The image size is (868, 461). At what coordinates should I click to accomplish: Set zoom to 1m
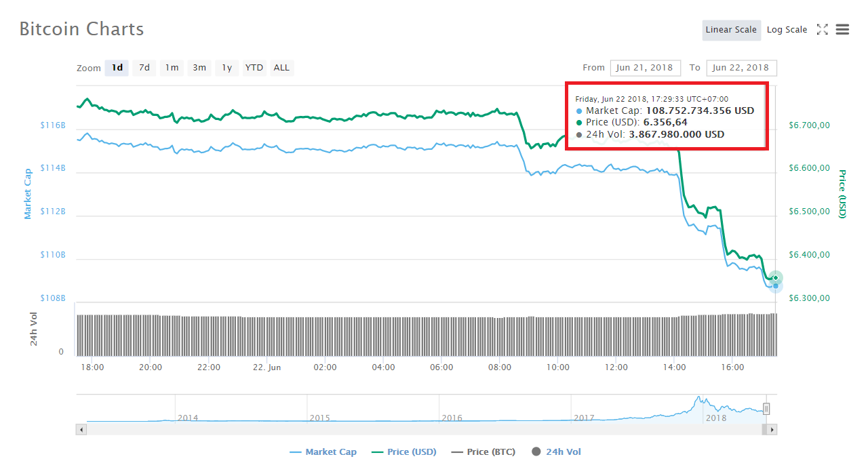[x=172, y=68]
